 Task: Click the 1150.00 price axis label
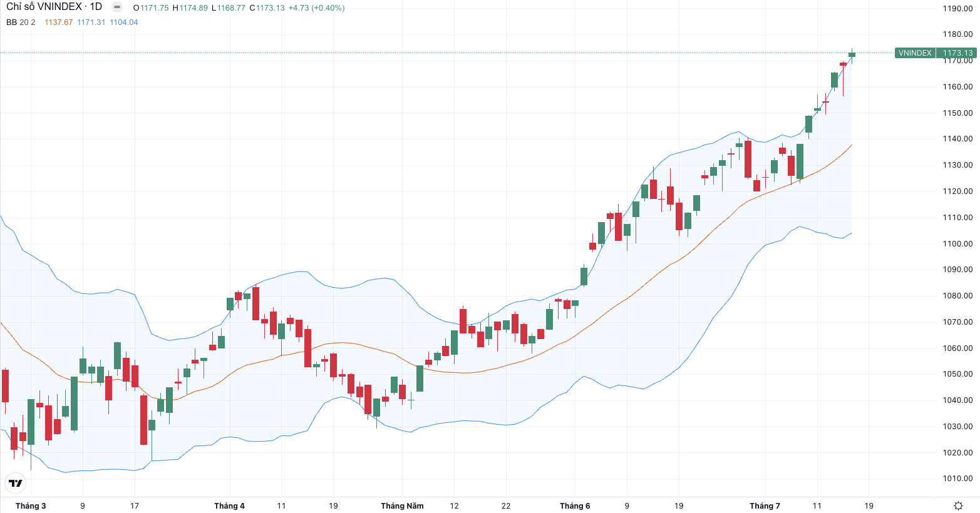click(x=957, y=113)
